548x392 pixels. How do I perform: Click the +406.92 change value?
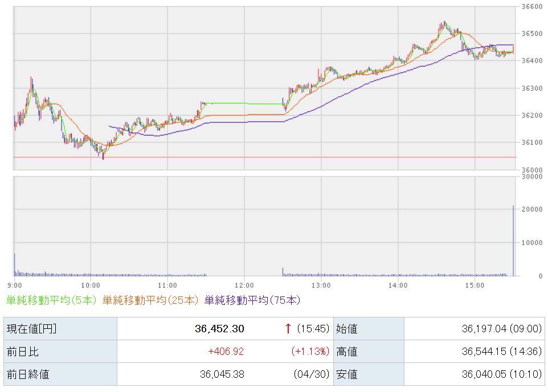[226, 351]
